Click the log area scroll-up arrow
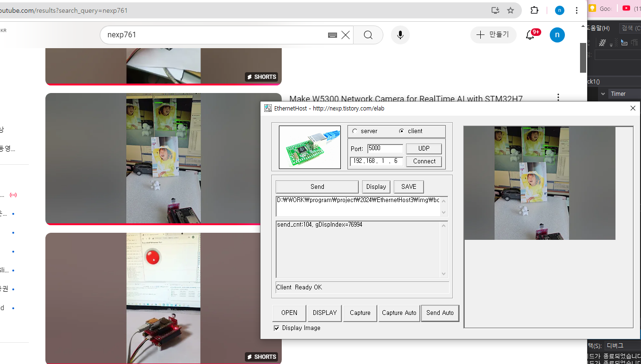 click(443, 225)
